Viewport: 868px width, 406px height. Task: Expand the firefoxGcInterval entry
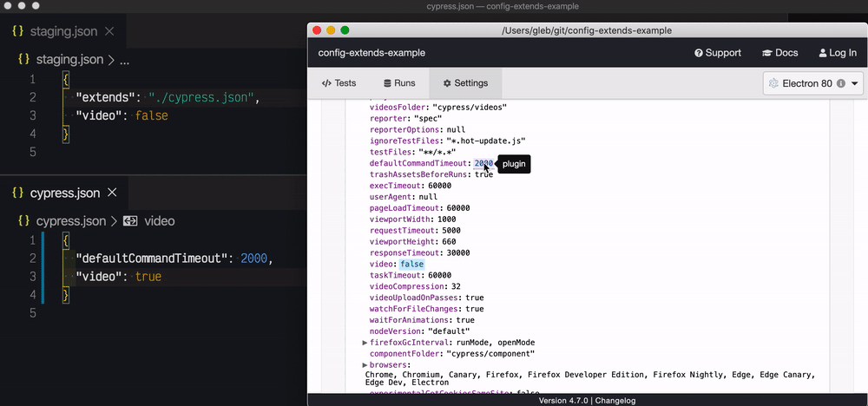365,343
